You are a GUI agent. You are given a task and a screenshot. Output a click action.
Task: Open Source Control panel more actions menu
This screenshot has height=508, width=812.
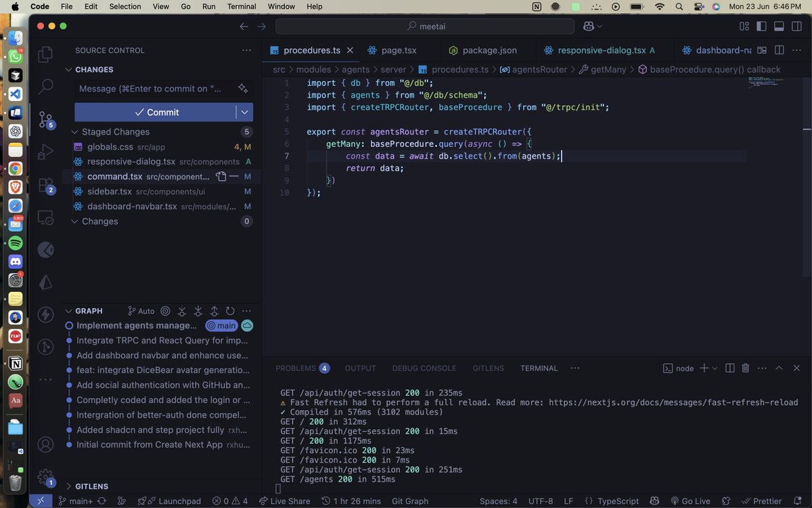click(x=246, y=50)
